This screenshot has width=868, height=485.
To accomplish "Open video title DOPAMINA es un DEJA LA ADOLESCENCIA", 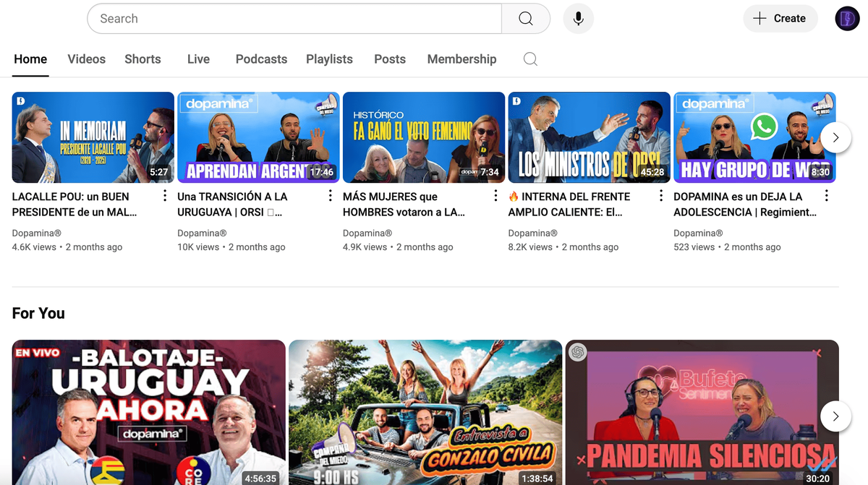I will pos(745,204).
